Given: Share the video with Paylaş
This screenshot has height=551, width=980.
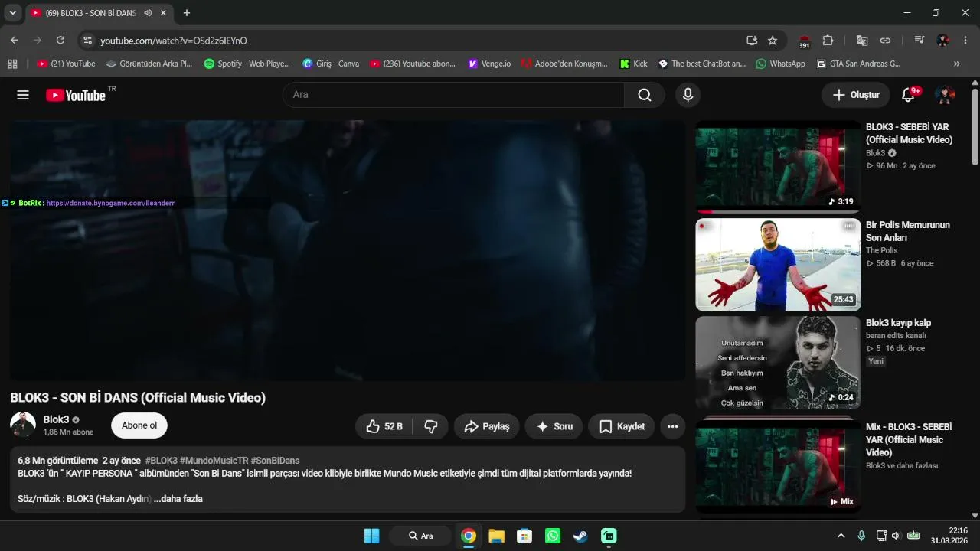Looking at the screenshot, I should (487, 426).
